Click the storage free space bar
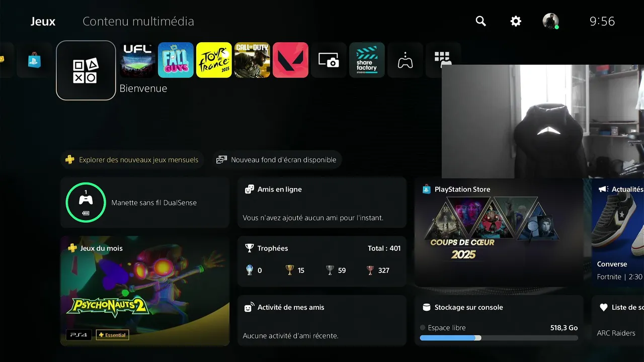The width and height of the screenshot is (644, 362). pos(499,338)
